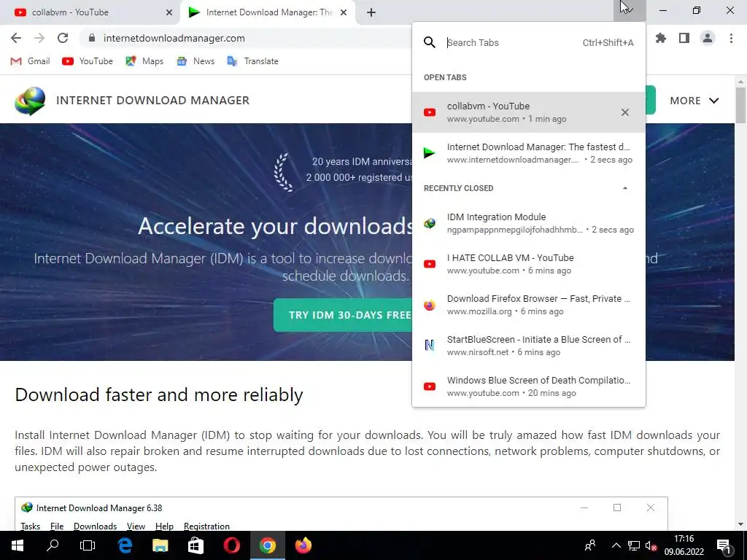
Task: Open the Maps bookmark
Action: pos(145,61)
